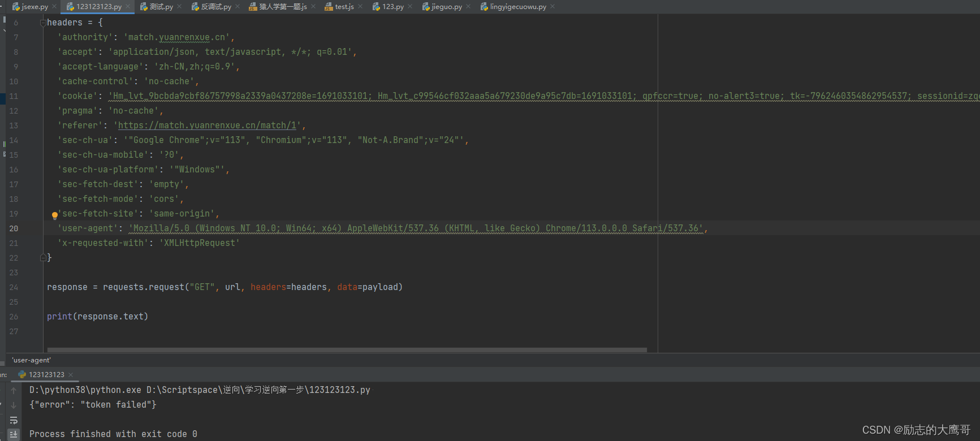Click the cookie string value on line 11
The height and width of the screenshot is (441, 980).
[x=543, y=96]
